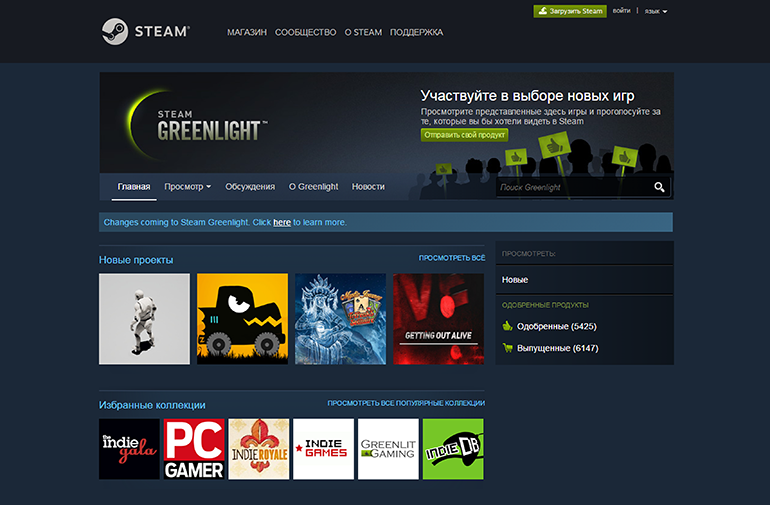Image resolution: width=770 pixels, height=505 pixels.
Task: Click the Новые проекты heading
Action: tap(136, 260)
